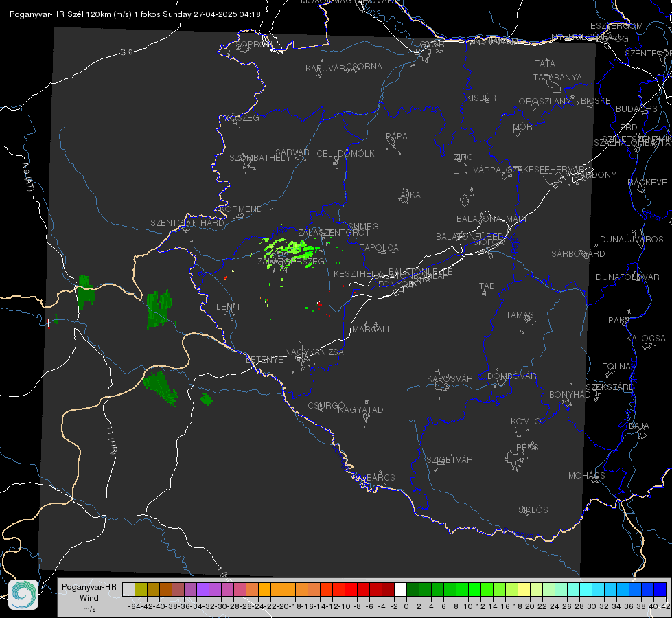This screenshot has height=618, width=672.
Task: Click the TATA city label
Action: click(x=545, y=63)
